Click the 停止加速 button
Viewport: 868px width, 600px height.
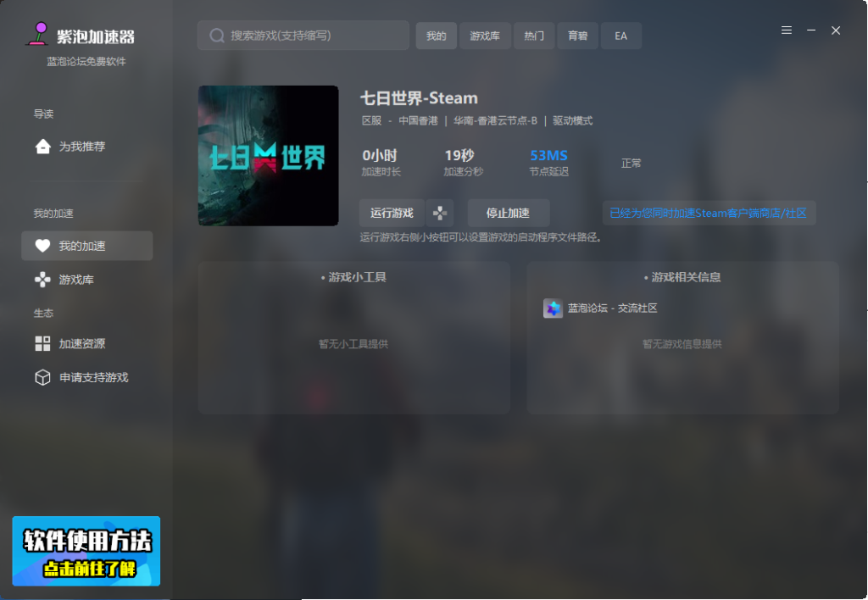click(509, 213)
